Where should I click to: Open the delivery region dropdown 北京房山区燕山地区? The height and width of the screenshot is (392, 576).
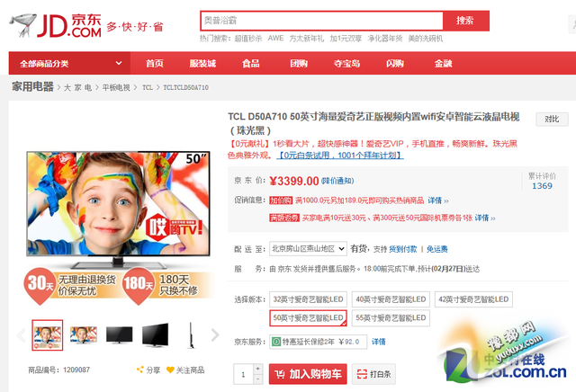[308, 248]
